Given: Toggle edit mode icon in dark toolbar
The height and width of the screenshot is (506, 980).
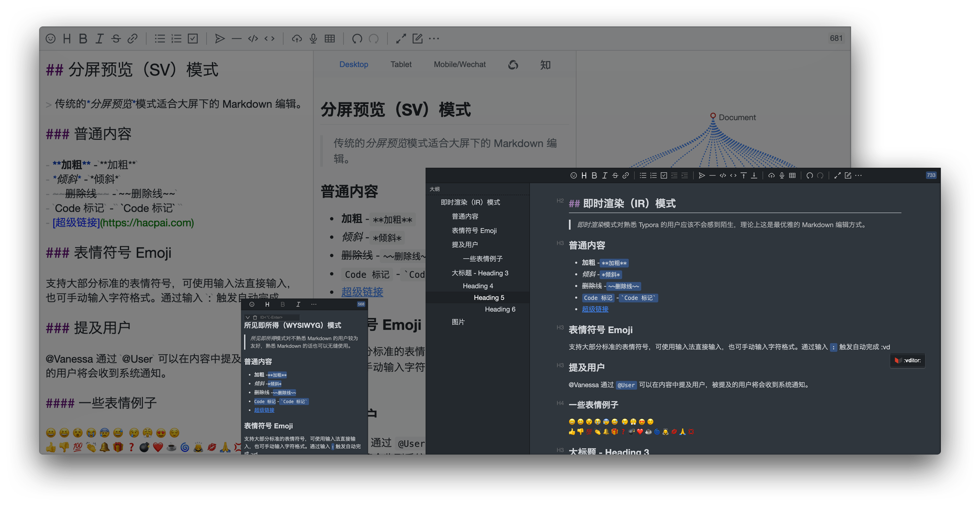Looking at the screenshot, I should (x=848, y=175).
